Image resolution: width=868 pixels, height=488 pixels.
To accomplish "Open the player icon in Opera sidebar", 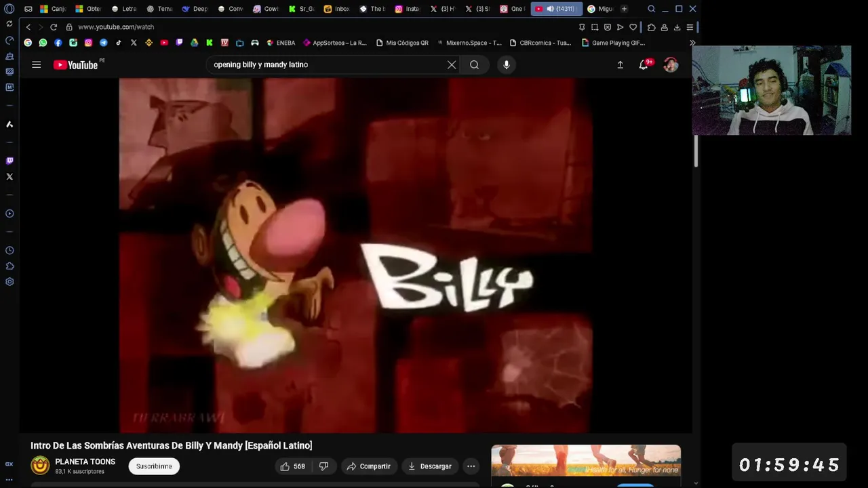I will tap(9, 213).
